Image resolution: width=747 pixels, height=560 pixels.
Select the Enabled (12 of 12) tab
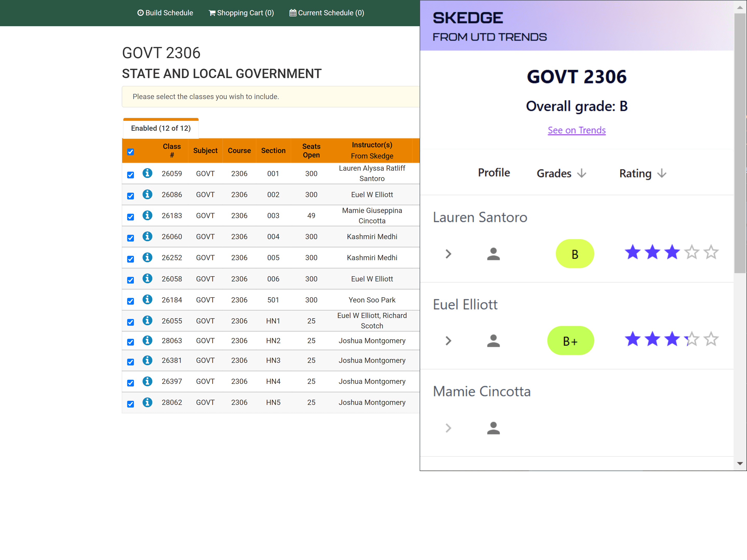[161, 128]
